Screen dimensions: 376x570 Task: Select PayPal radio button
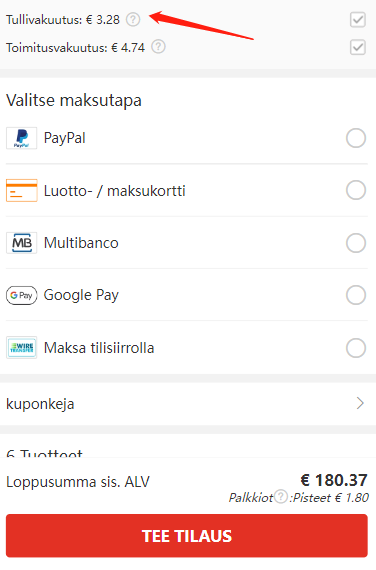[356, 138]
